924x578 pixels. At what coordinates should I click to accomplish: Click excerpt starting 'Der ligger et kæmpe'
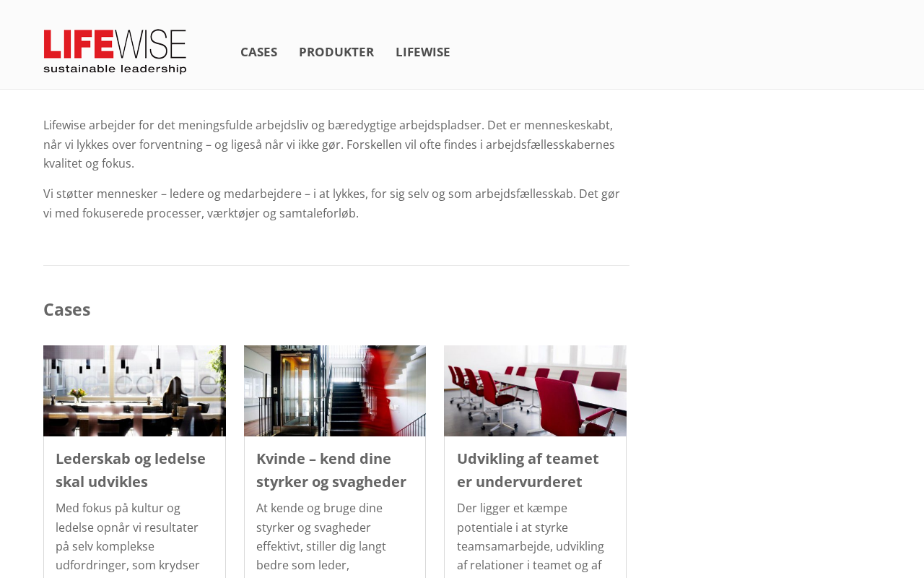(531, 538)
